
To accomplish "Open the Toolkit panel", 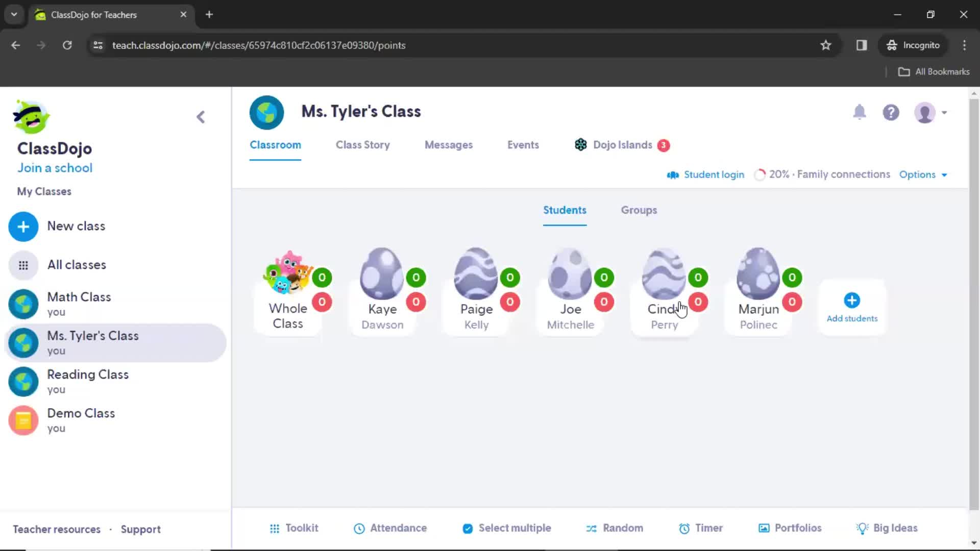I will (x=293, y=528).
